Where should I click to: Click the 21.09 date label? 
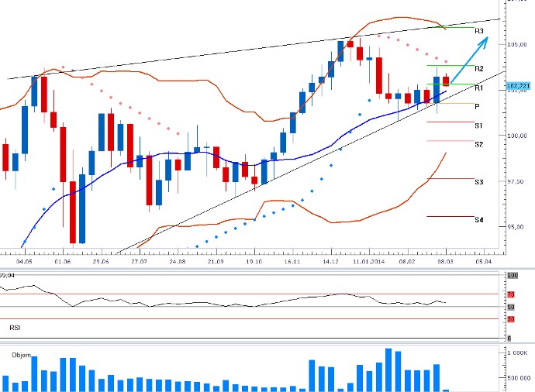tap(216, 262)
